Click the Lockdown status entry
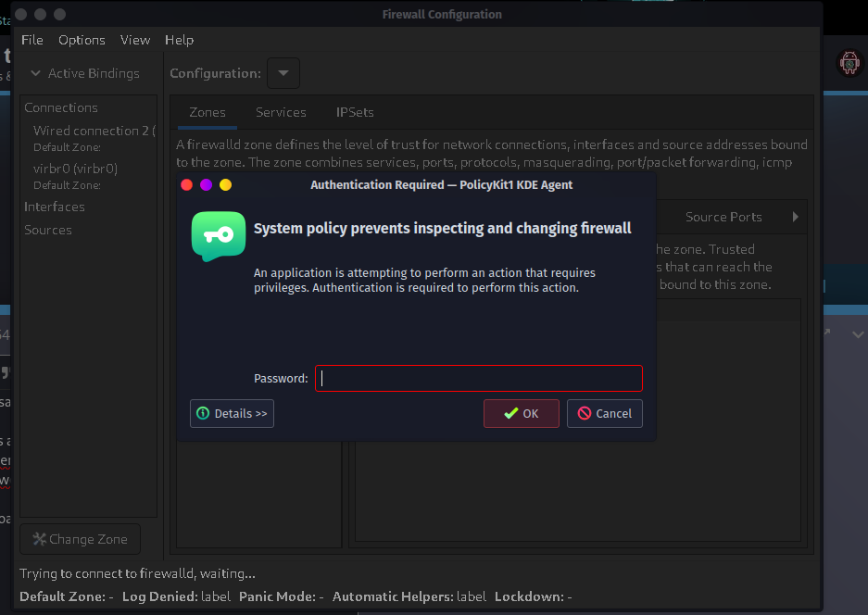This screenshot has height=615, width=868. 533,596
